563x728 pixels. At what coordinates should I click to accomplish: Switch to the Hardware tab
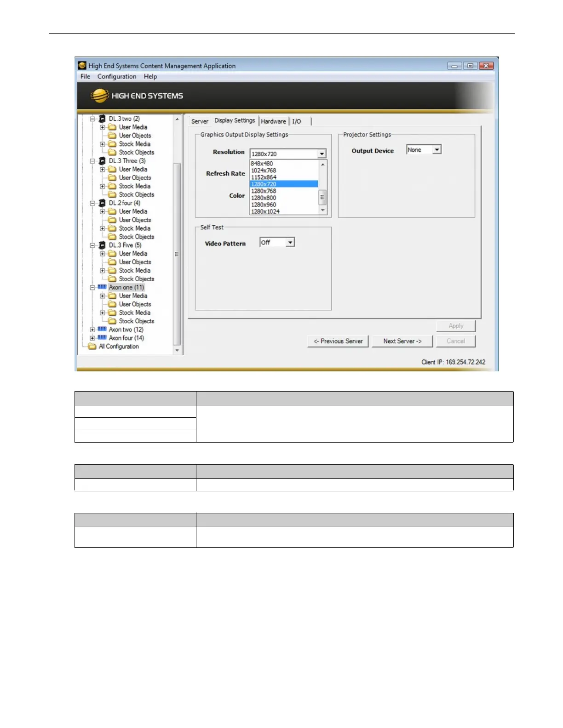pyautogui.click(x=274, y=121)
